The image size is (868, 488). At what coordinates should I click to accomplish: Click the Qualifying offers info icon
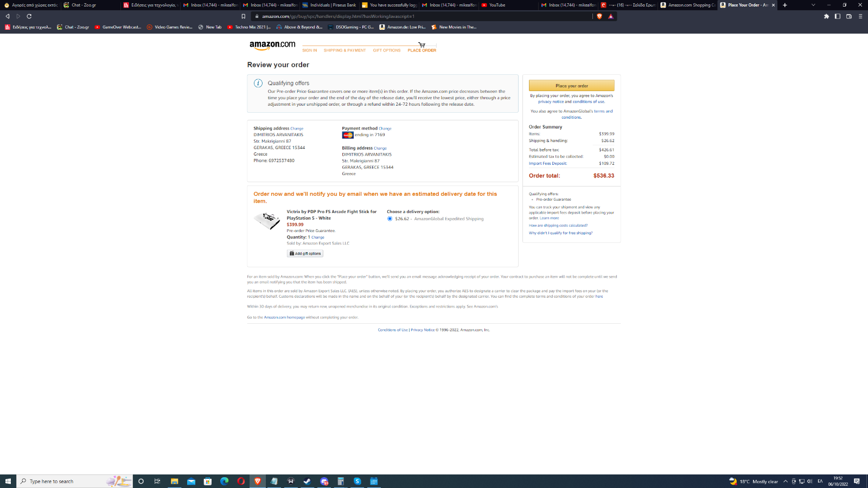pos(258,83)
